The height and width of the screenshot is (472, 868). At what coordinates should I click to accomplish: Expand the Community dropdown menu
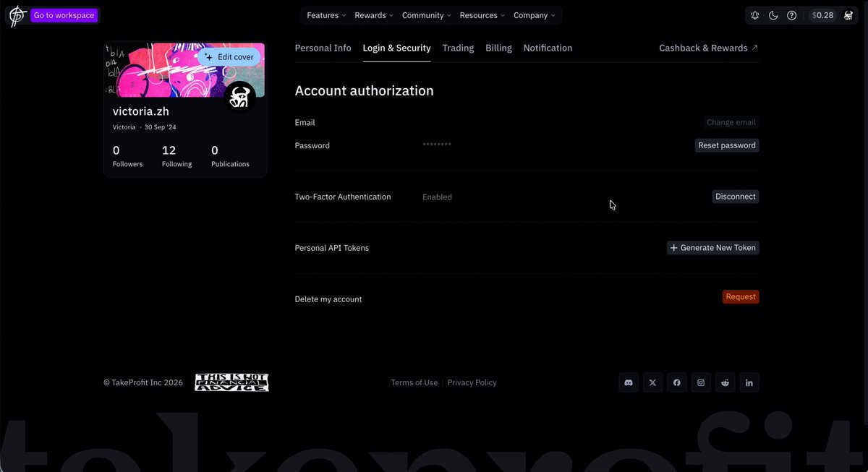click(427, 15)
